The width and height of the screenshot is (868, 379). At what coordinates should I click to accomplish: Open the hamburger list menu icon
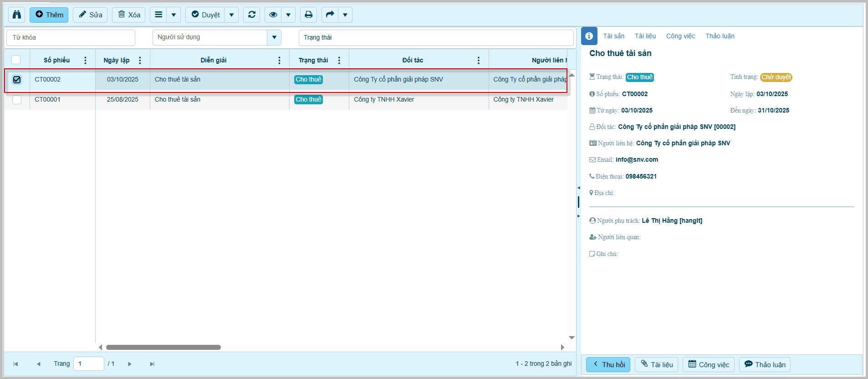click(158, 15)
